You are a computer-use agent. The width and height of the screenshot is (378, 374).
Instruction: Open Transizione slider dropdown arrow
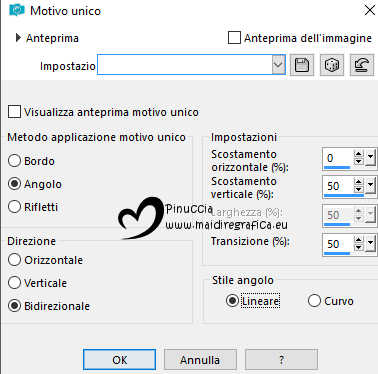click(371, 244)
